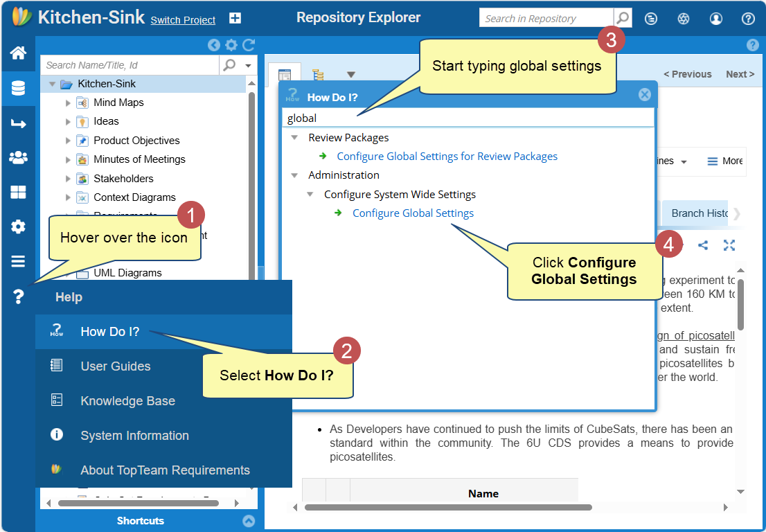Select How Do I? in Help menu

point(163,332)
